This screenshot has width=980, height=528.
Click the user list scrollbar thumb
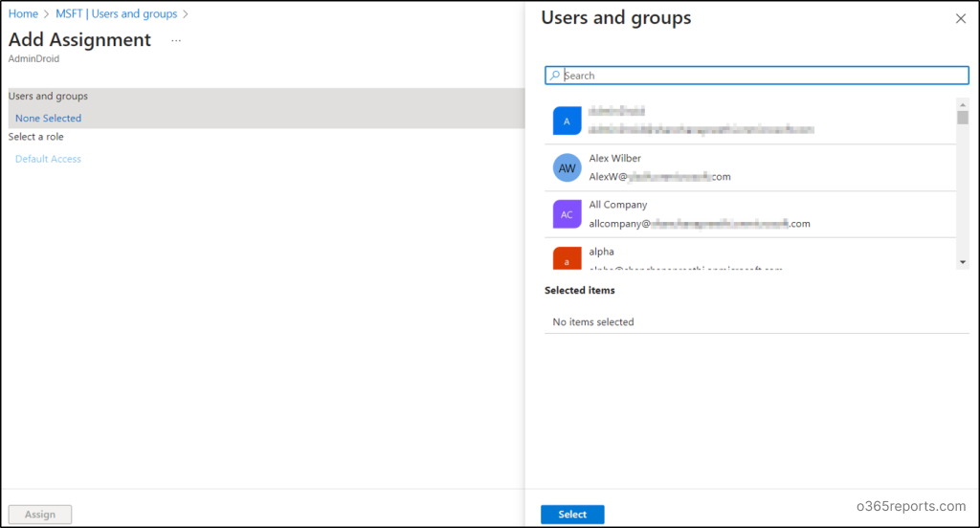[x=963, y=118]
